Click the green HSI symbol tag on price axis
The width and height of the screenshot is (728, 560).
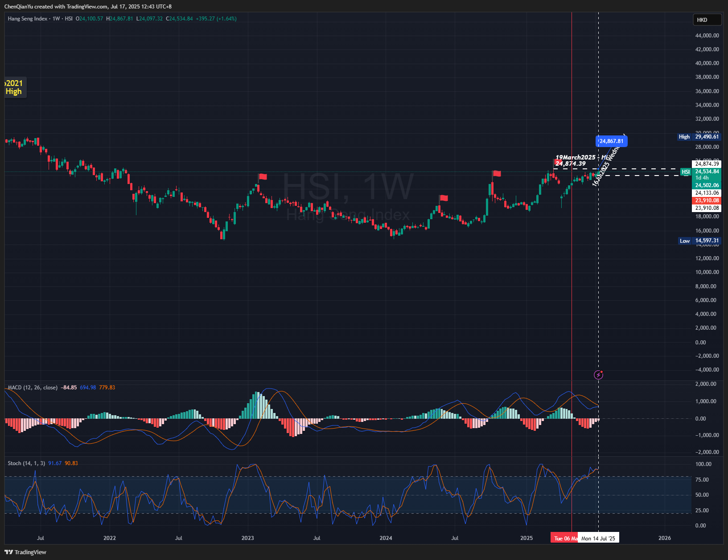coord(686,172)
